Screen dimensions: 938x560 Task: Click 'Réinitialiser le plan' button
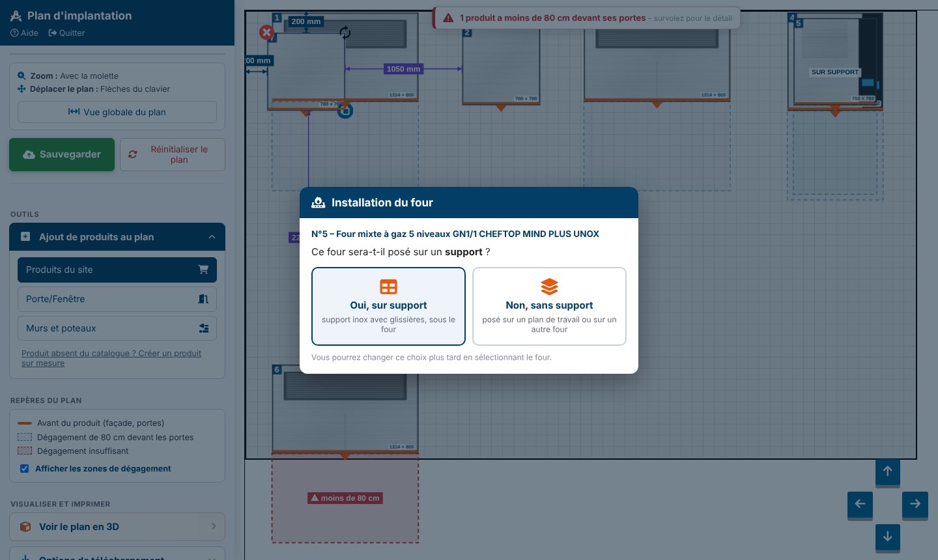[x=173, y=154]
